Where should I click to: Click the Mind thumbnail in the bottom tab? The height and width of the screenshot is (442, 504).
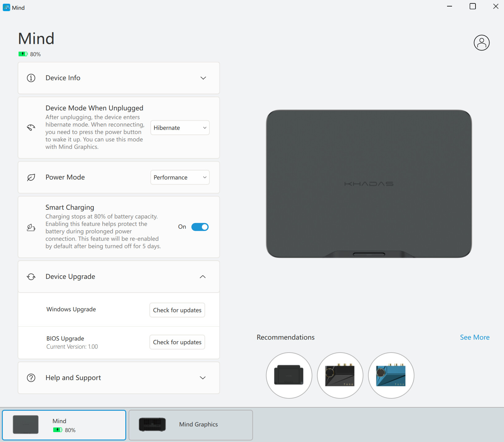[x=26, y=424]
